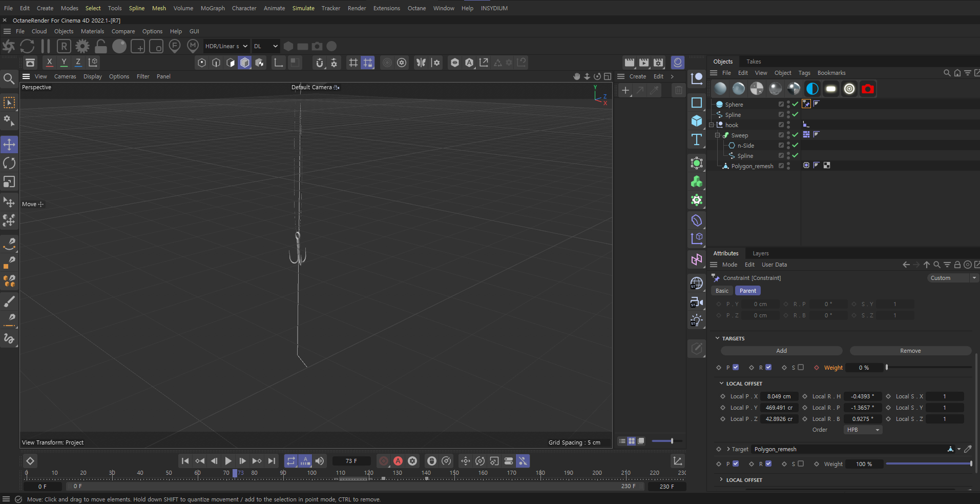Click the Octane restart render refresh icon
980x504 pixels.
pos(27,46)
